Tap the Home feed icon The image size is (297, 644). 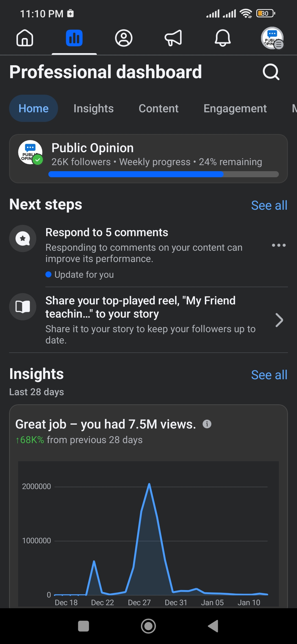[x=25, y=38]
